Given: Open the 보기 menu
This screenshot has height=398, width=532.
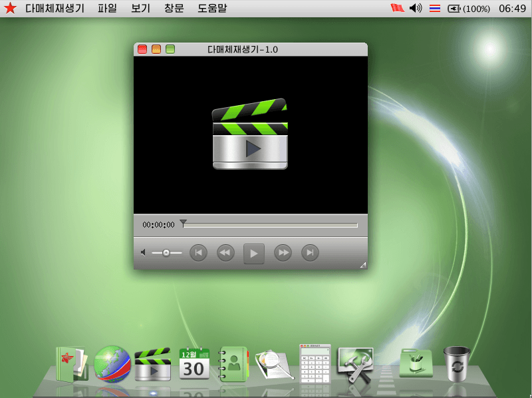Looking at the screenshot, I should click(x=140, y=8).
